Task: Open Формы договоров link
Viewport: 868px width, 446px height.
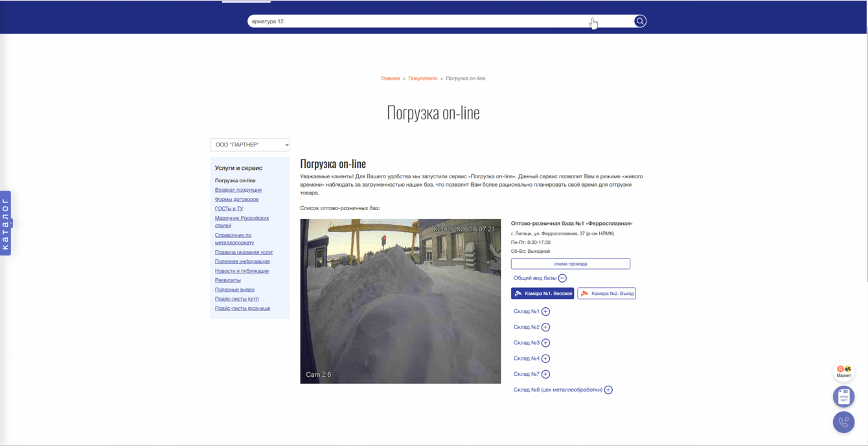Action: tap(236, 199)
